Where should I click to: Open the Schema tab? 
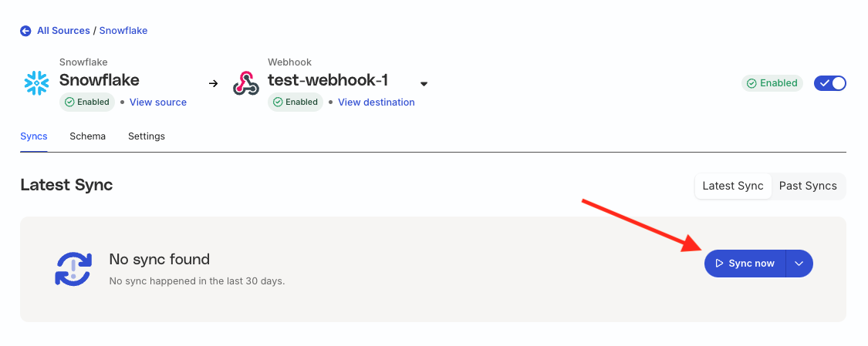click(x=87, y=136)
